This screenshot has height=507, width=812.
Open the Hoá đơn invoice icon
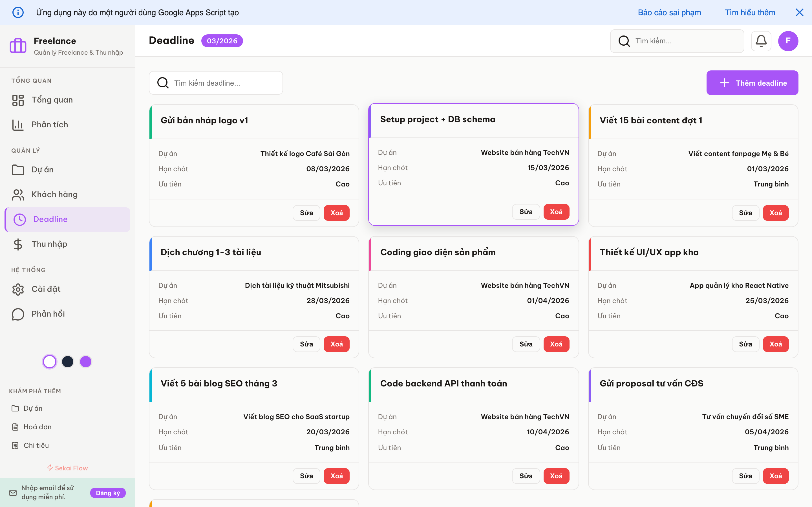(15, 426)
